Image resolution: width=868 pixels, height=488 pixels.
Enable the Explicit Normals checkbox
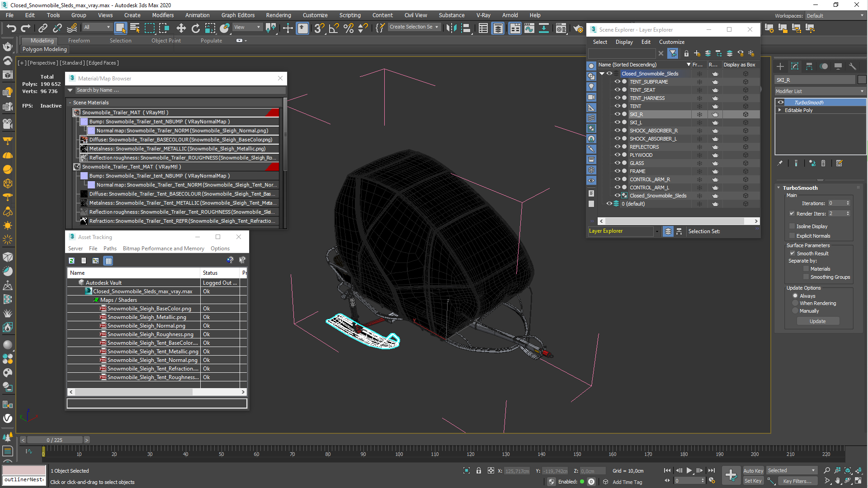pos(792,236)
